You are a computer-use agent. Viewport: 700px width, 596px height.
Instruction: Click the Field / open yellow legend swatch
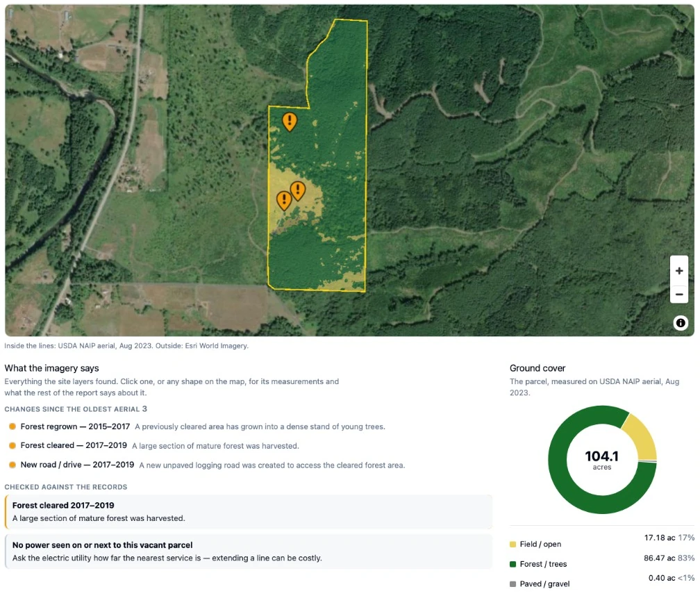[512, 544]
